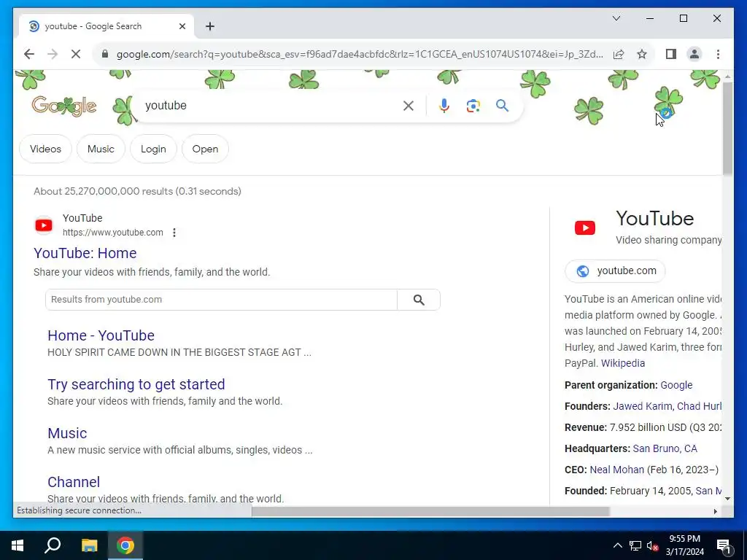The width and height of the screenshot is (747, 560).
Task: Open the Wikipedia link in description
Action: pos(623,363)
